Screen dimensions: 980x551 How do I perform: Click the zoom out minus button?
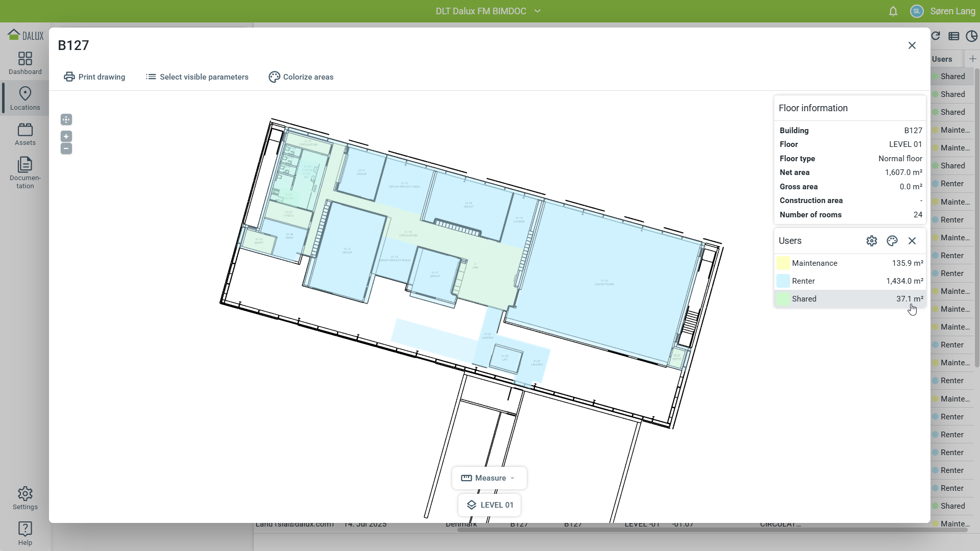point(66,148)
